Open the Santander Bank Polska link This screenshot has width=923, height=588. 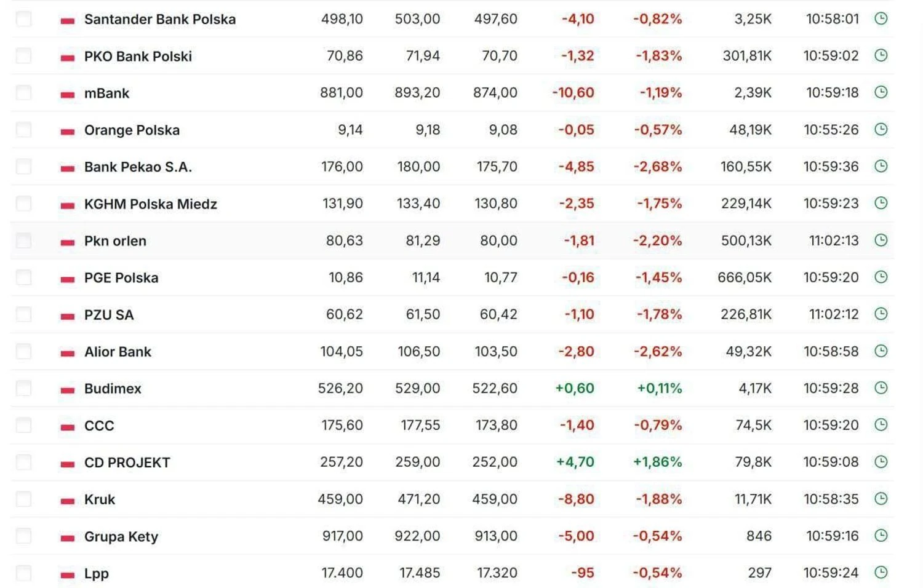pos(160,19)
